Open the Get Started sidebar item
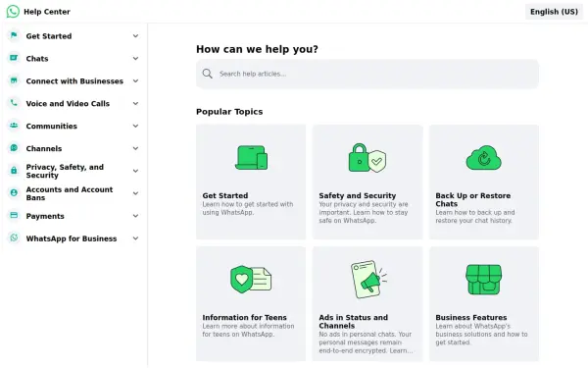 pos(49,36)
